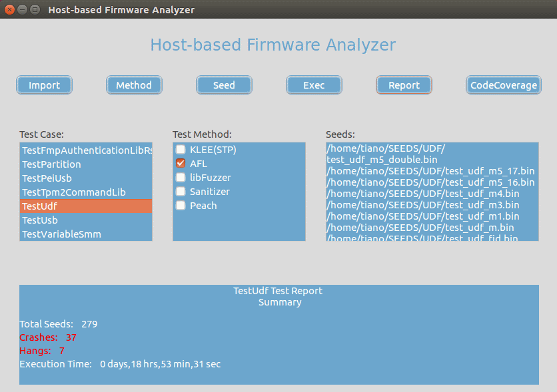Click the Import button
This screenshot has height=392, width=557.
point(44,85)
